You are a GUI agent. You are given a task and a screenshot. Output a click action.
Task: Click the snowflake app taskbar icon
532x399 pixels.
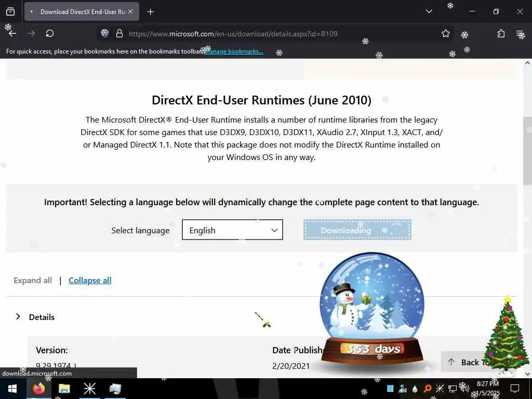point(89,389)
